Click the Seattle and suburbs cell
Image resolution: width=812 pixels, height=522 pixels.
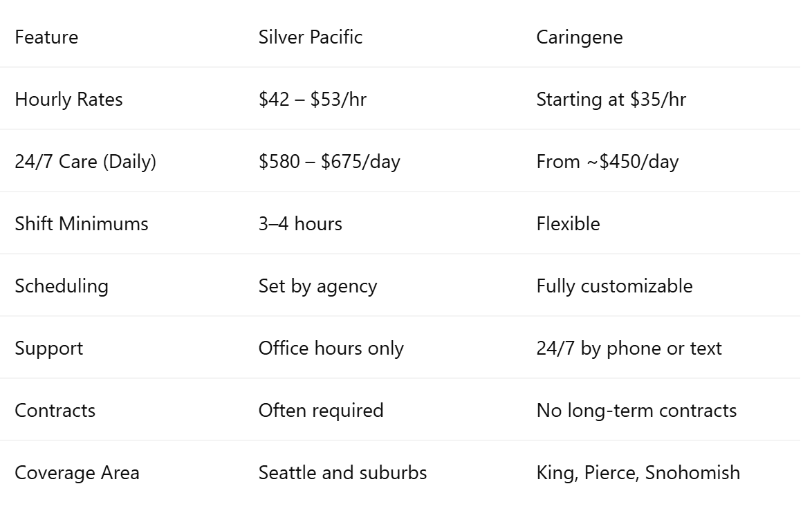point(343,473)
